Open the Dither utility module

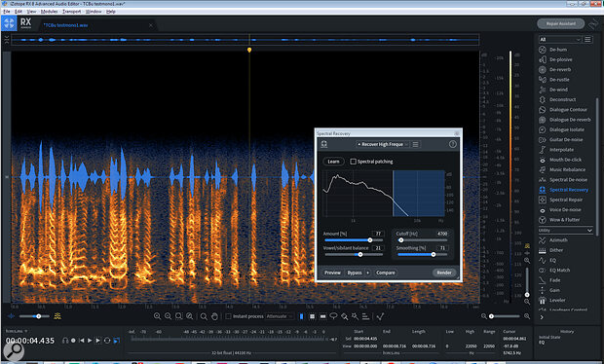[556, 250]
